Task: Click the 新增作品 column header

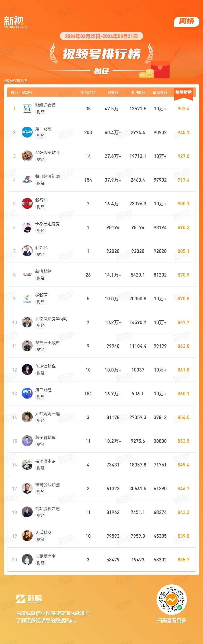Action: (88, 93)
